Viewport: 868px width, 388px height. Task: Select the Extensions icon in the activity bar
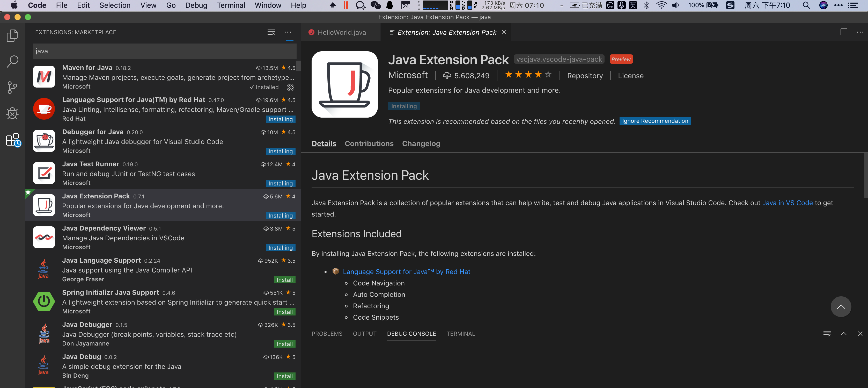coord(12,140)
